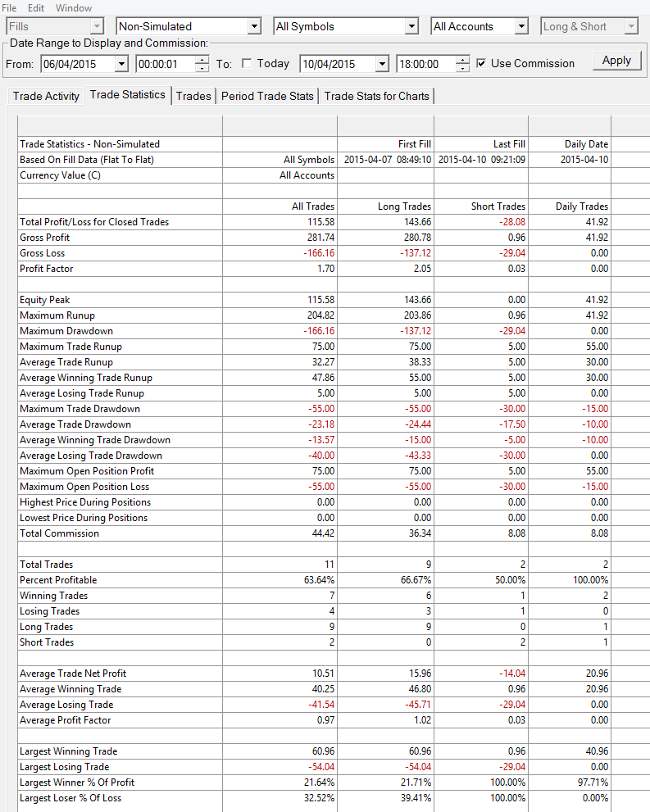Select the Profit Factor row label
650x812 pixels.
click(x=46, y=269)
